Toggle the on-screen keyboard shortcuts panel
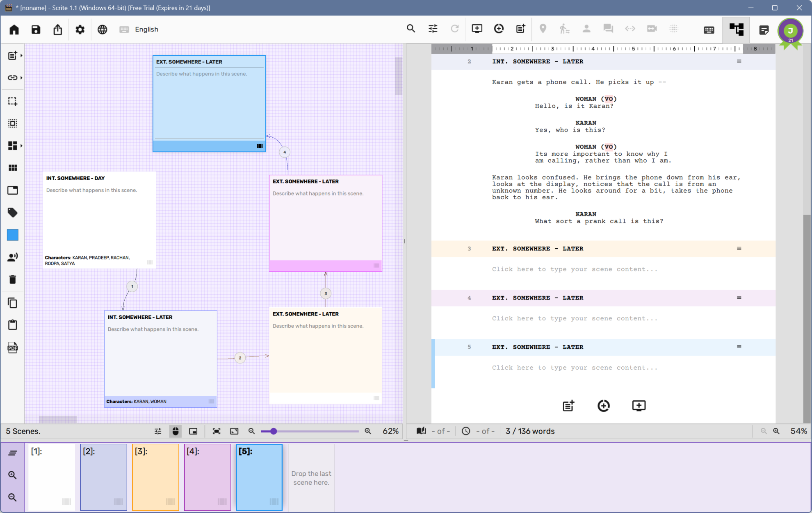This screenshot has width=812, height=513. pos(709,30)
